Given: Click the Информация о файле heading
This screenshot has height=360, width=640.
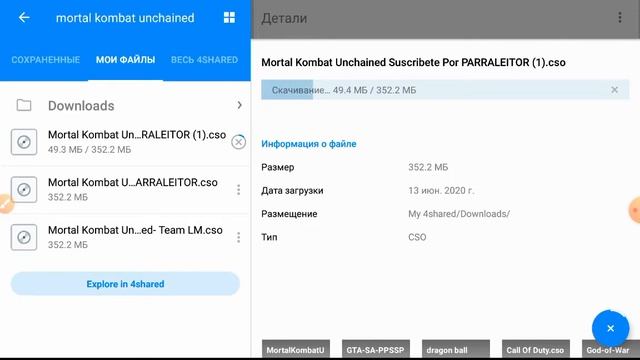Looking at the screenshot, I should [x=309, y=144].
